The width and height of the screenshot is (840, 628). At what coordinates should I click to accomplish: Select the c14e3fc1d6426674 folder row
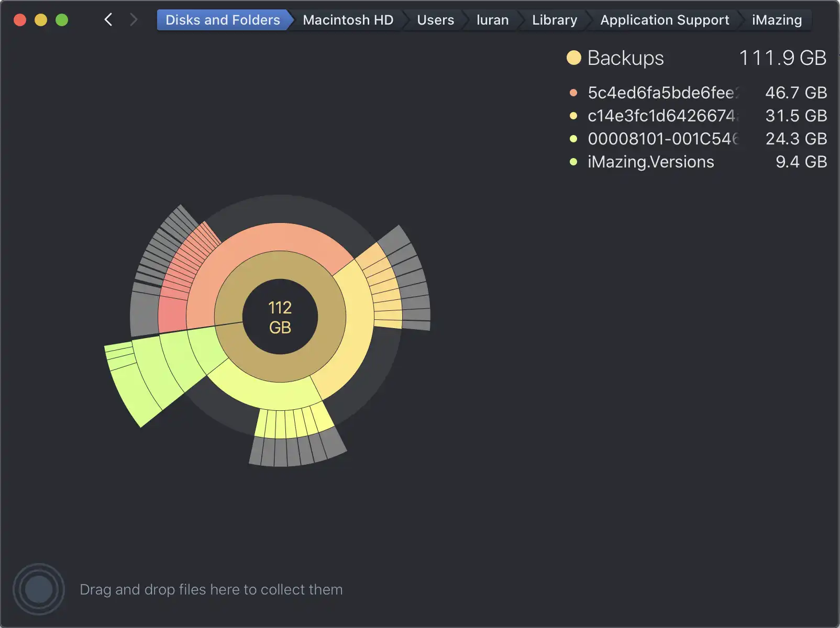click(x=698, y=116)
